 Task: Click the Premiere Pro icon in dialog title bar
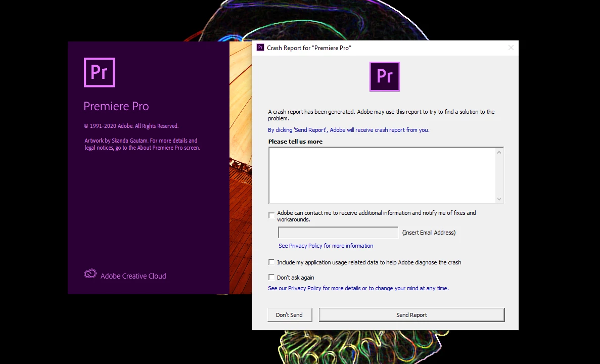click(260, 48)
